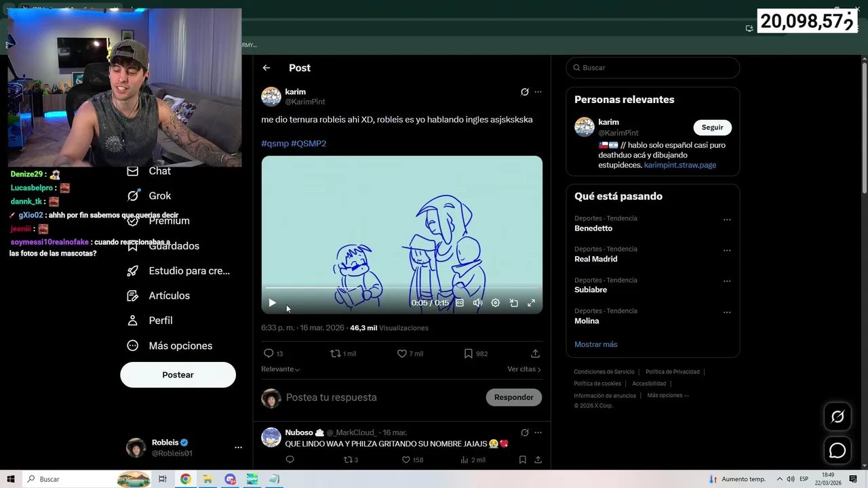The height and width of the screenshot is (488, 868).
Task: Toggle video subtitles icon
Action: [460, 303]
